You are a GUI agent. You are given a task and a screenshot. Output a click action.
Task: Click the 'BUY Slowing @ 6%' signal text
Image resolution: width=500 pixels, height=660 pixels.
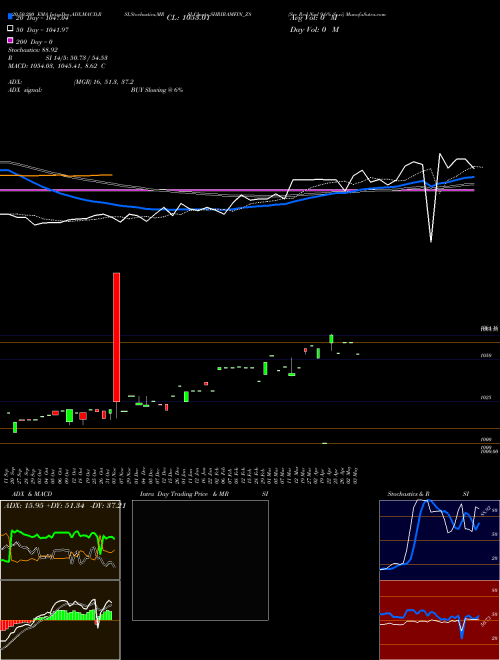[157, 90]
